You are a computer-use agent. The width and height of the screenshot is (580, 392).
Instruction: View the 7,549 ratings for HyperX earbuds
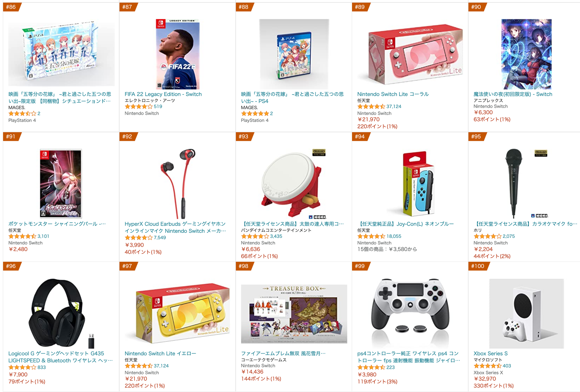tap(160, 238)
